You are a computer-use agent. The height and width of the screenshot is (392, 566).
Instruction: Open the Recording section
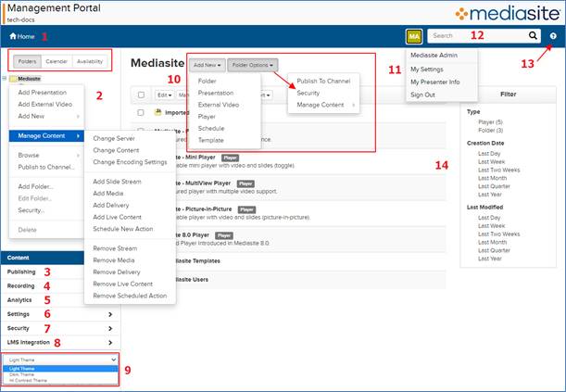[20, 285]
